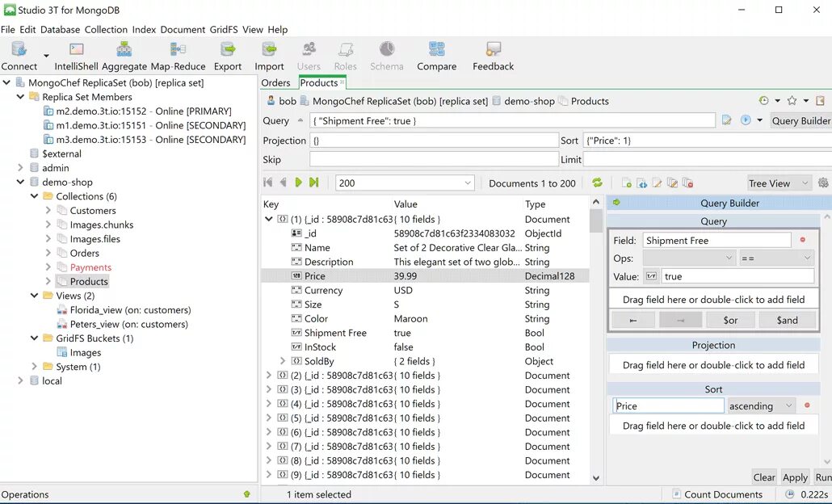
Task: Collapse the demo-shop database node
Action: click(20, 182)
